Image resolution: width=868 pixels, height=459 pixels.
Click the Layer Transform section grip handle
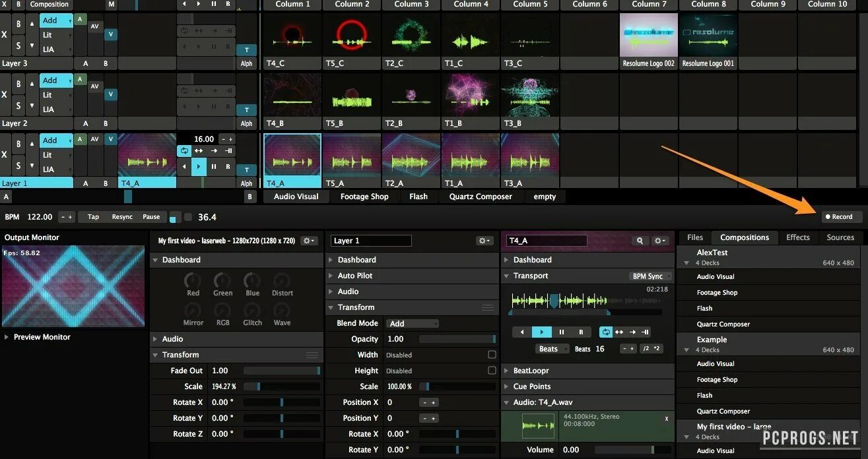(488, 307)
